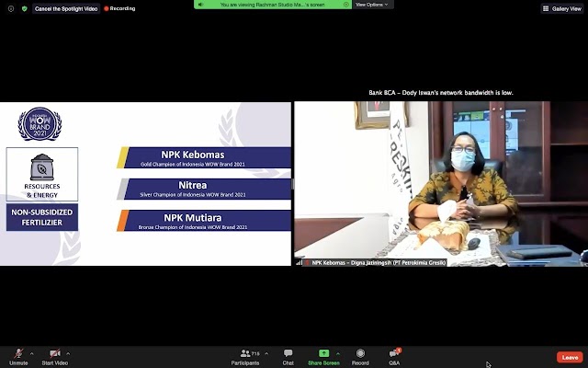The image size is (588, 368).
Task: Expand Participants options arrow
Action: (x=266, y=353)
